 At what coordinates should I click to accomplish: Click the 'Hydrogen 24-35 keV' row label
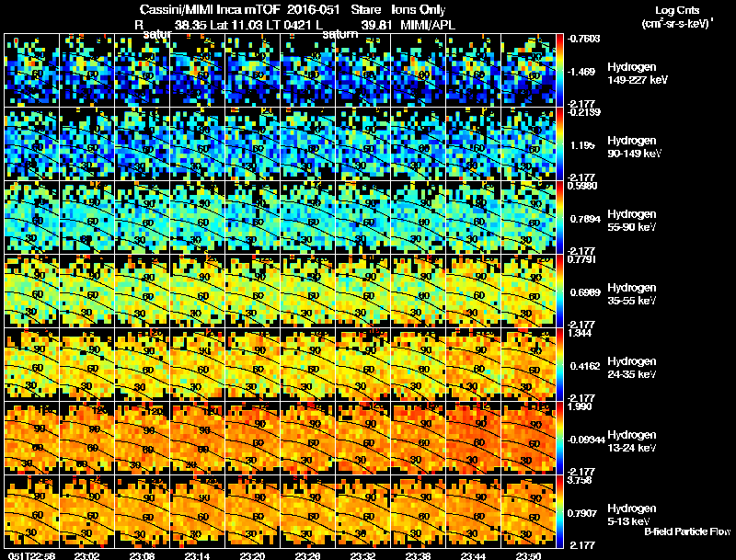pos(632,368)
